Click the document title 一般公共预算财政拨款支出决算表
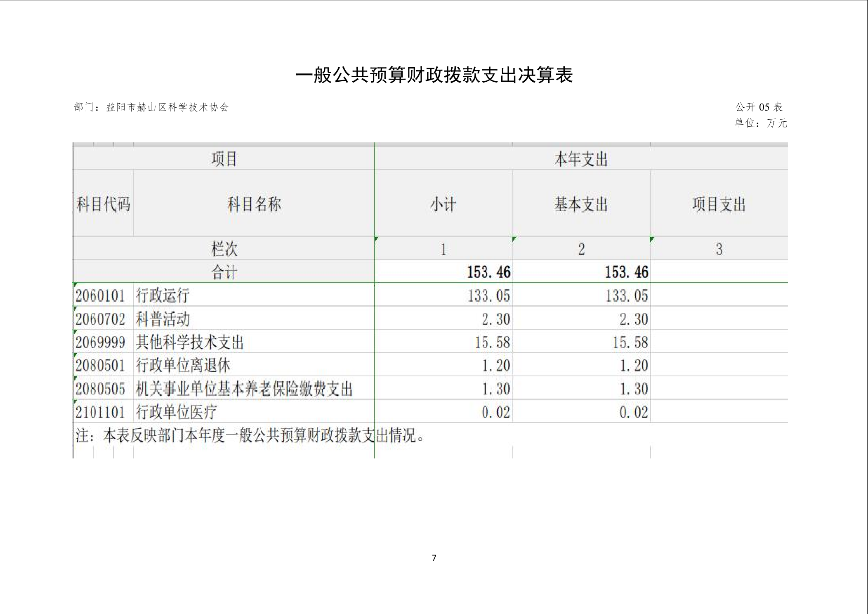The height and width of the screenshot is (614, 868). click(x=434, y=75)
